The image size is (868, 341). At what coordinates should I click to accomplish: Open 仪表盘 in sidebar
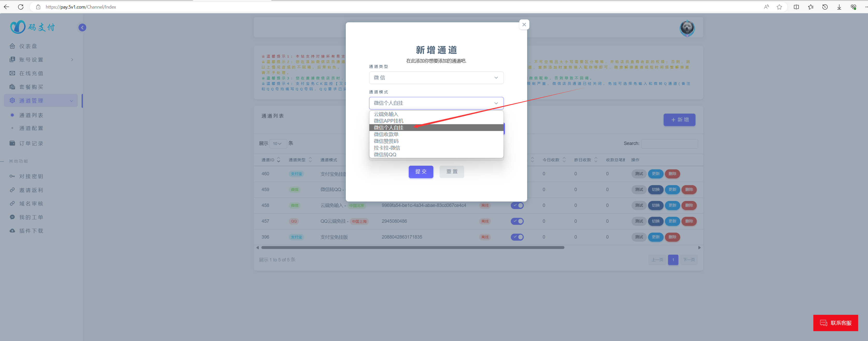[x=28, y=46]
